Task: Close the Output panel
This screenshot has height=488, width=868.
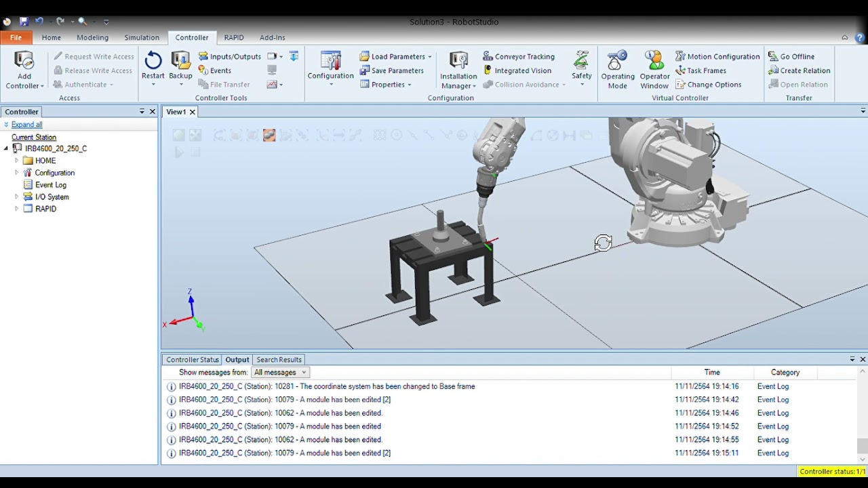Action: (863, 359)
